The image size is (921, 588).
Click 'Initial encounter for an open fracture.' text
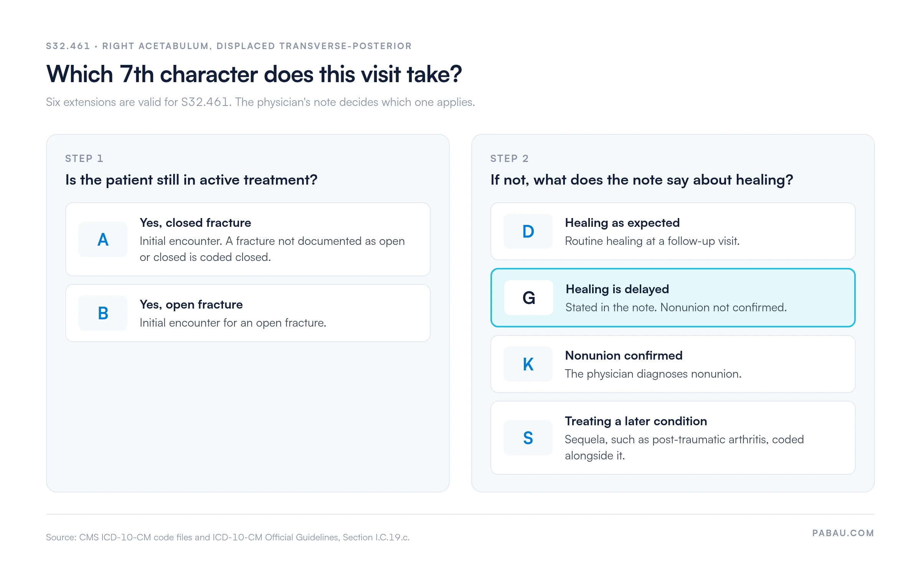233,323
